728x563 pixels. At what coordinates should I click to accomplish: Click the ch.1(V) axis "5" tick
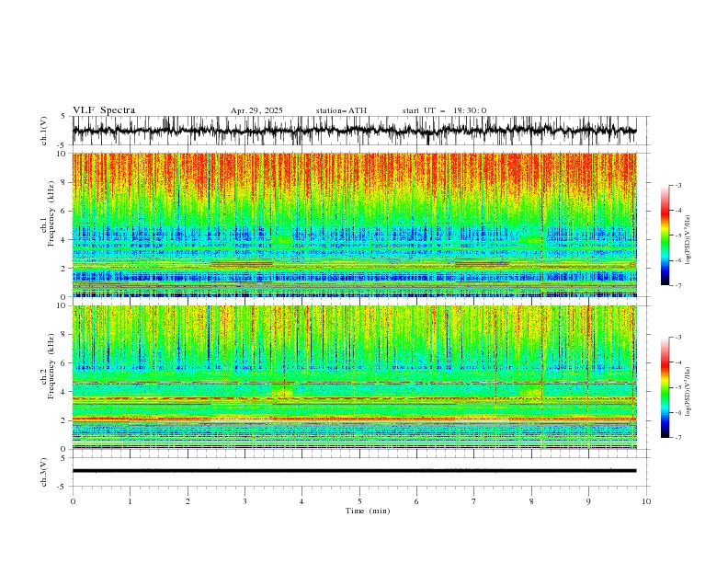click(x=63, y=116)
